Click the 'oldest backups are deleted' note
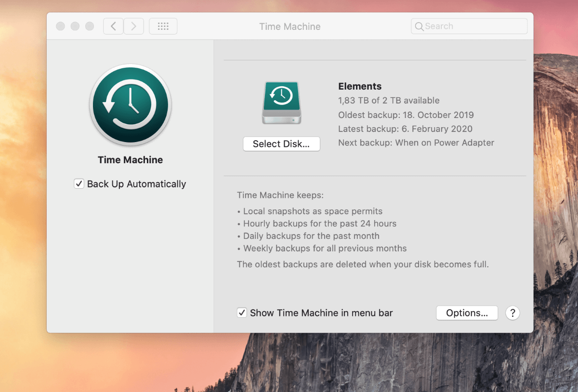This screenshot has height=392, width=578. 363,264
